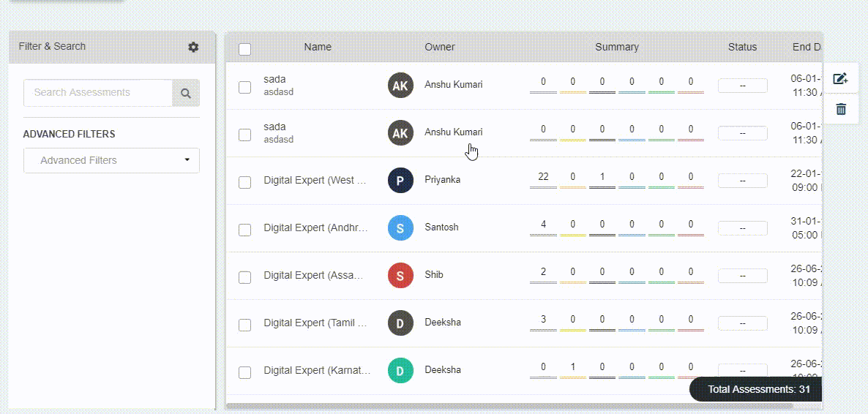The height and width of the screenshot is (414, 868).
Task: Sort by the Owner column header
Action: (x=440, y=47)
